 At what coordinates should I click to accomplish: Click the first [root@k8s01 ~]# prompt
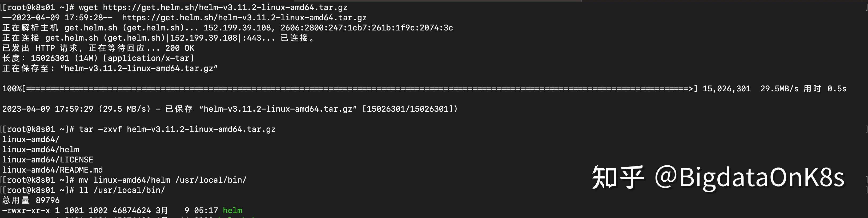pos(38,7)
